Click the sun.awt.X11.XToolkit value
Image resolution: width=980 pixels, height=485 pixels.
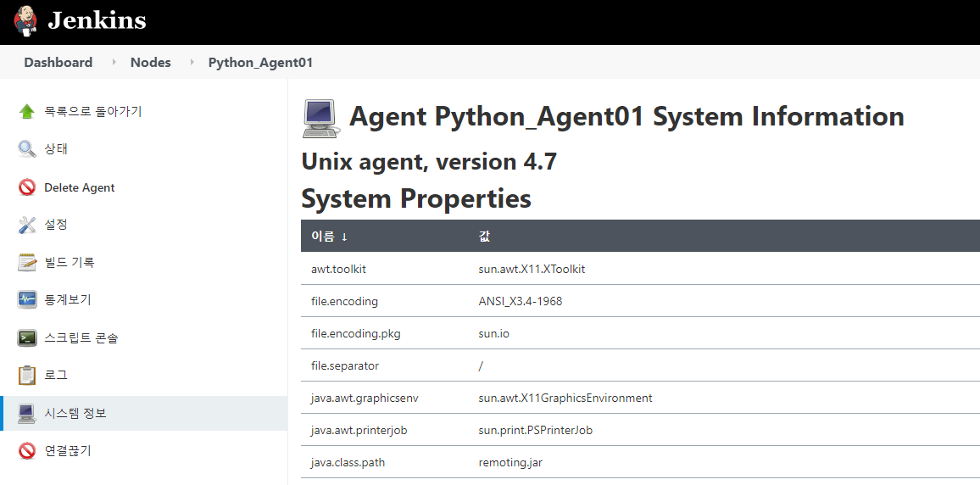[532, 270]
